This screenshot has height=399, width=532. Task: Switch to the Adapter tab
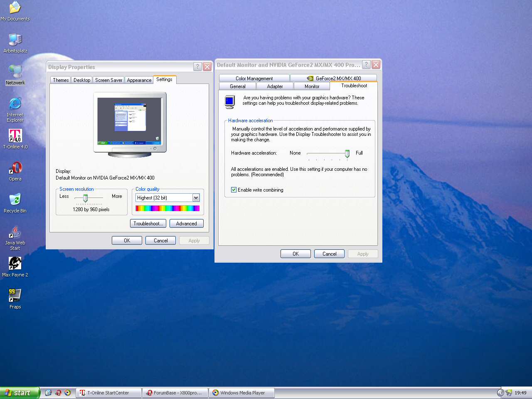pyautogui.click(x=275, y=86)
